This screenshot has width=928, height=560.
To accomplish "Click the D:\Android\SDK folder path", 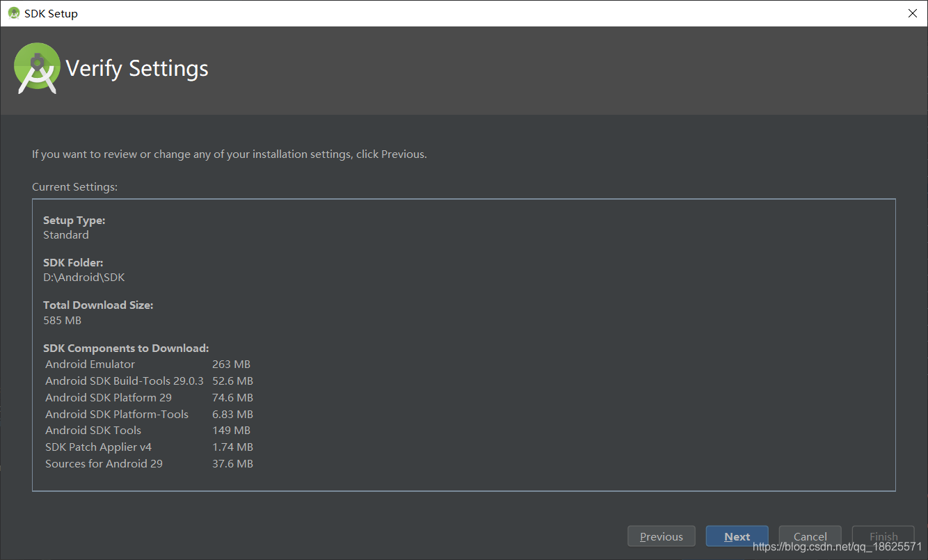I will (x=84, y=278).
